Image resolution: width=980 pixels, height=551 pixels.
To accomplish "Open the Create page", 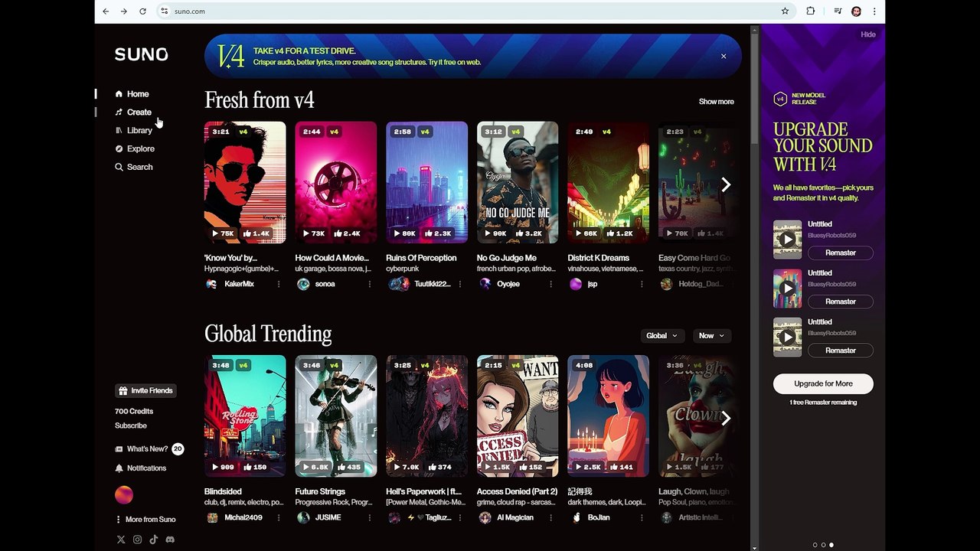I will [x=133, y=112].
